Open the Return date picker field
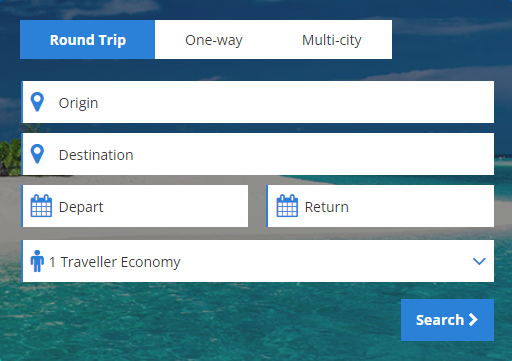The image size is (512, 361). [x=380, y=206]
